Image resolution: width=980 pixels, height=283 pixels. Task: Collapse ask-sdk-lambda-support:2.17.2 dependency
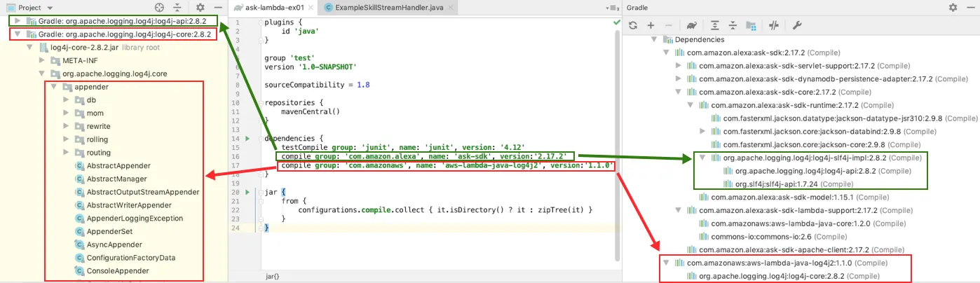pos(678,210)
